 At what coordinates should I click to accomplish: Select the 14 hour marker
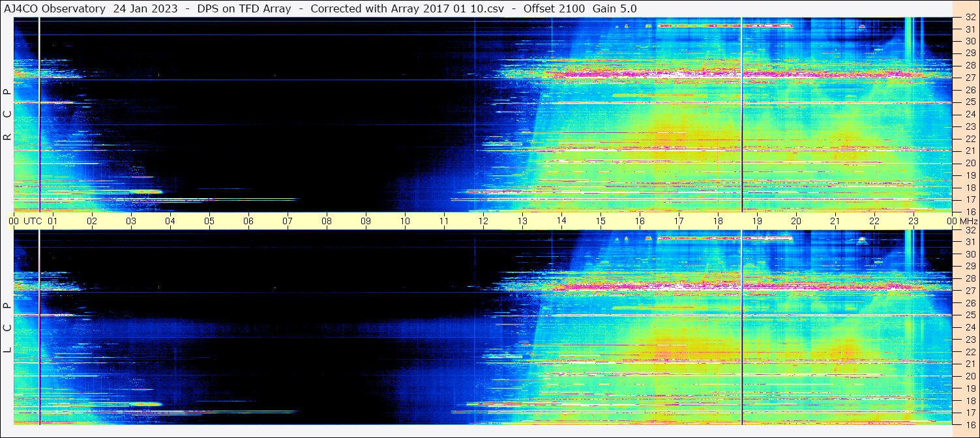click(x=561, y=221)
